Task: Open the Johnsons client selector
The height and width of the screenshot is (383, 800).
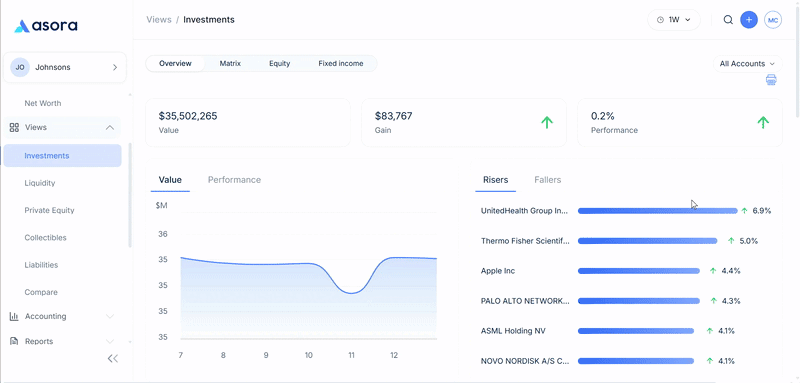Action: pyautogui.click(x=65, y=67)
